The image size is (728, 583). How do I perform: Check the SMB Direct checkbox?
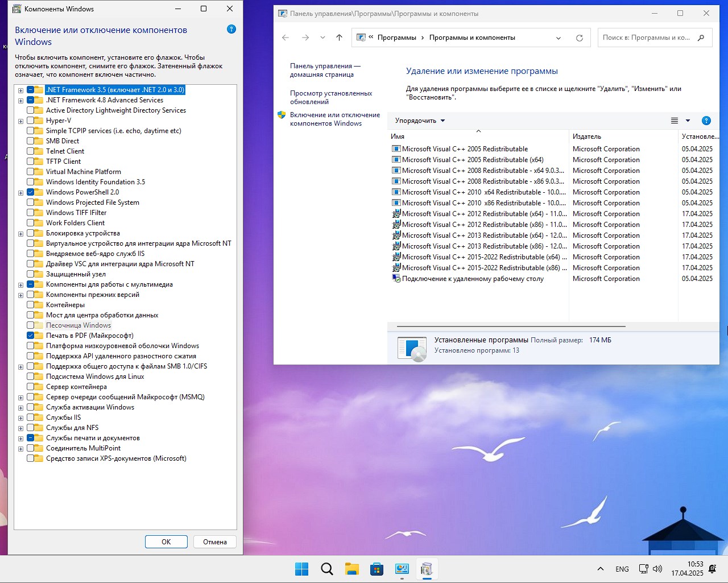coord(30,141)
